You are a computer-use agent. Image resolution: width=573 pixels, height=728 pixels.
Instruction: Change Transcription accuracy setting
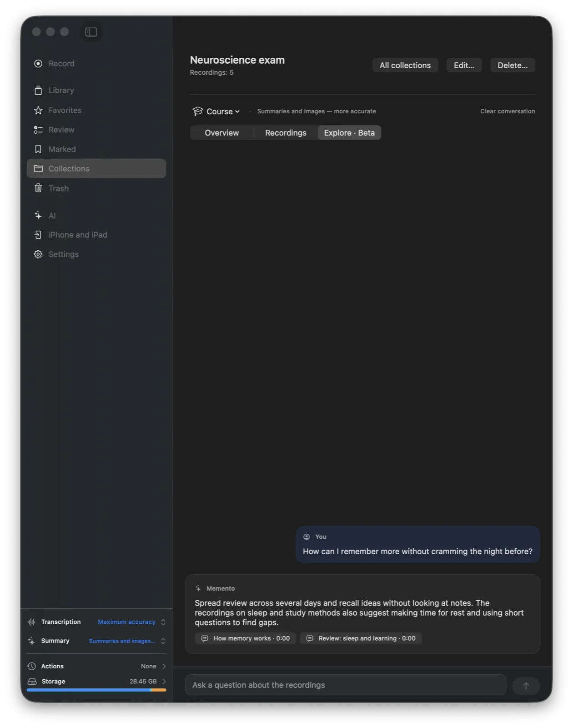tap(131, 622)
